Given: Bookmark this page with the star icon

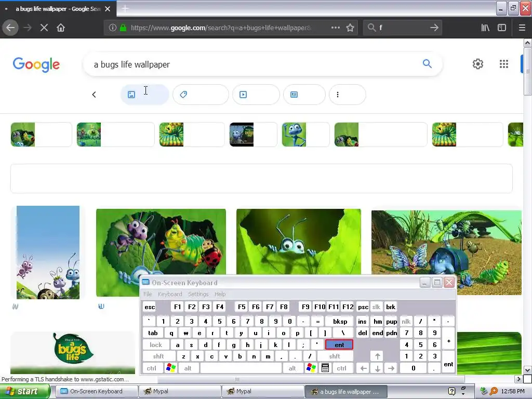Looking at the screenshot, I should pos(350,28).
